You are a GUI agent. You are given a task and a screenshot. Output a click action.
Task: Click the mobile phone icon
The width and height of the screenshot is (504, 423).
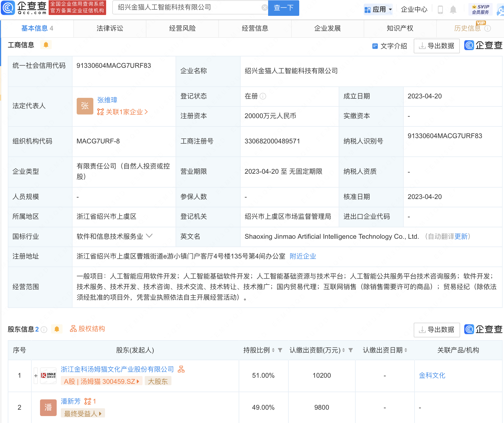click(440, 10)
